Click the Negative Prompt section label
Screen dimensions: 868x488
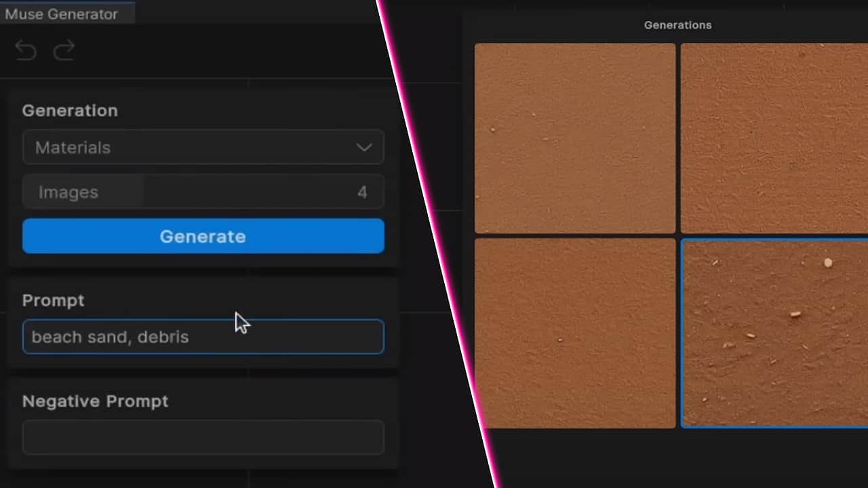96,401
